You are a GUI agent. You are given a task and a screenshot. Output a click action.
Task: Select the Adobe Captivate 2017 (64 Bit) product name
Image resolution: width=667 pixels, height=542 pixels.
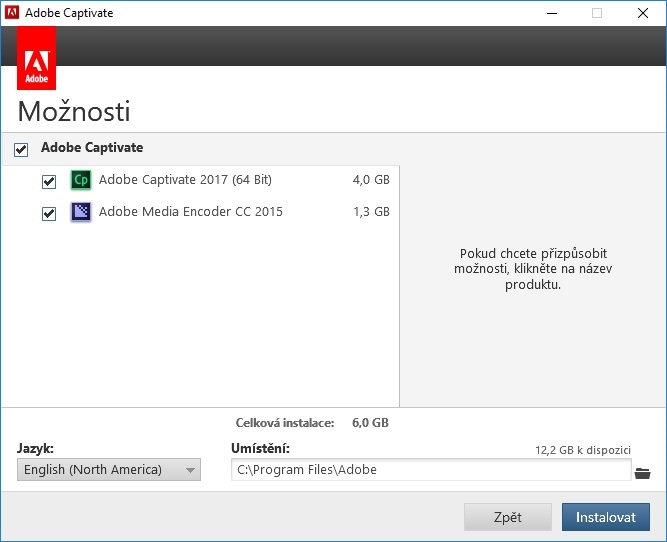pos(185,180)
